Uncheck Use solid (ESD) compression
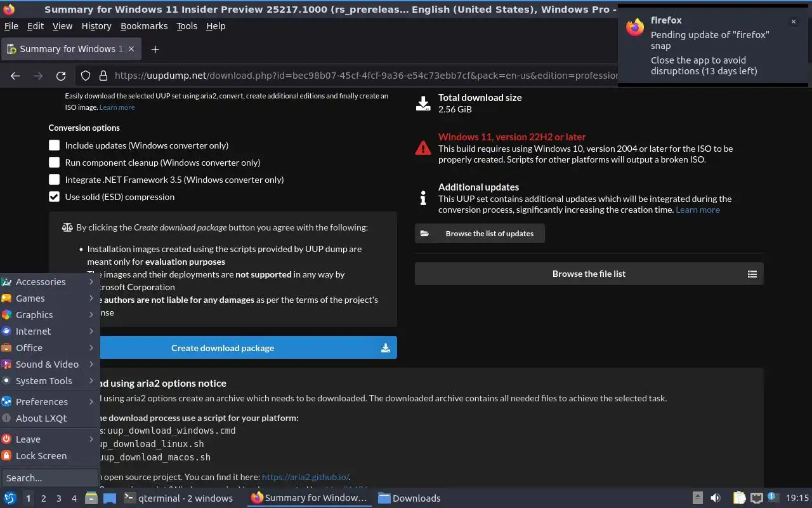812x508 pixels. point(55,197)
